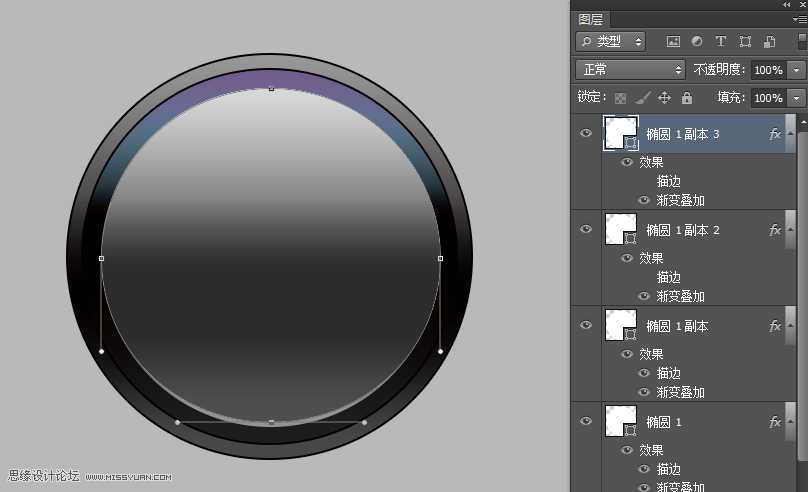Viewport: 808px width, 492px height.
Task: Open the 类型 filter type dropdown
Action: (610, 42)
